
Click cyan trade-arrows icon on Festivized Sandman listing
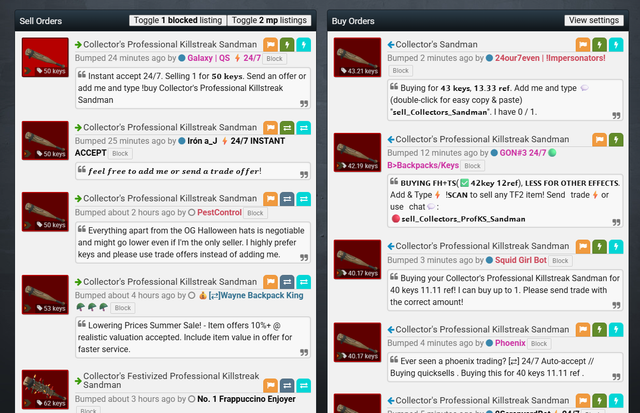click(303, 385)
